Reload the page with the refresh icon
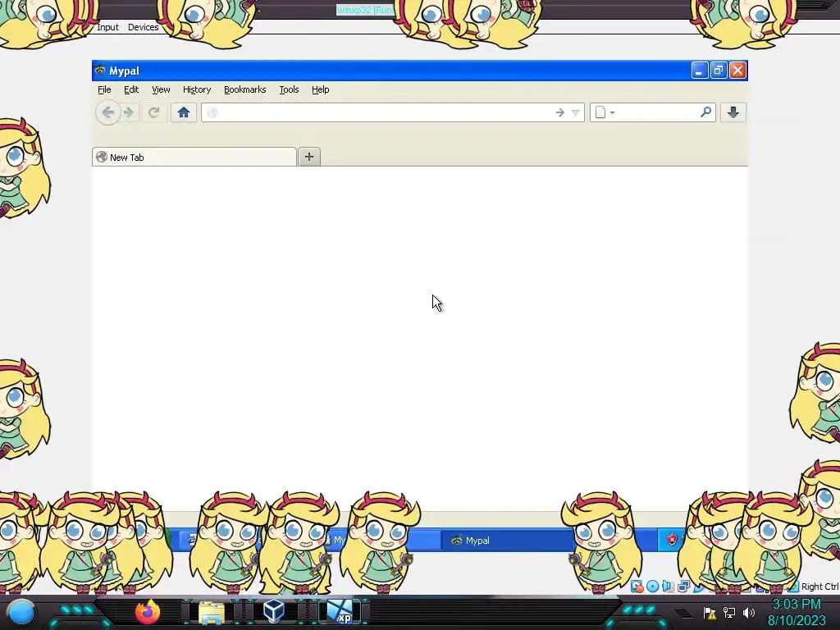 153,112
